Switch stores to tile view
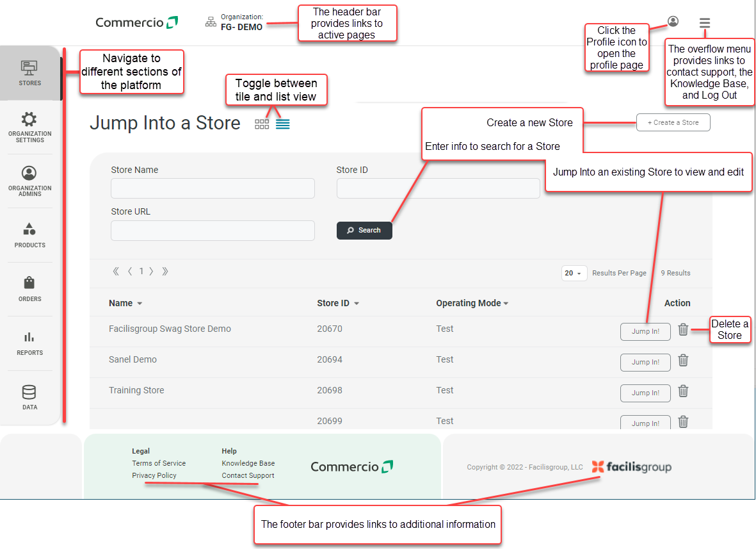 pos(262,123)
